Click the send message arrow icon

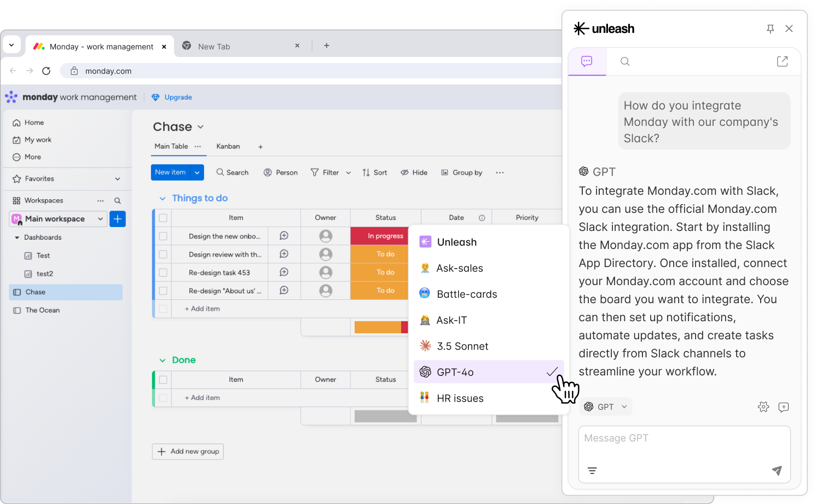[777, 470]
